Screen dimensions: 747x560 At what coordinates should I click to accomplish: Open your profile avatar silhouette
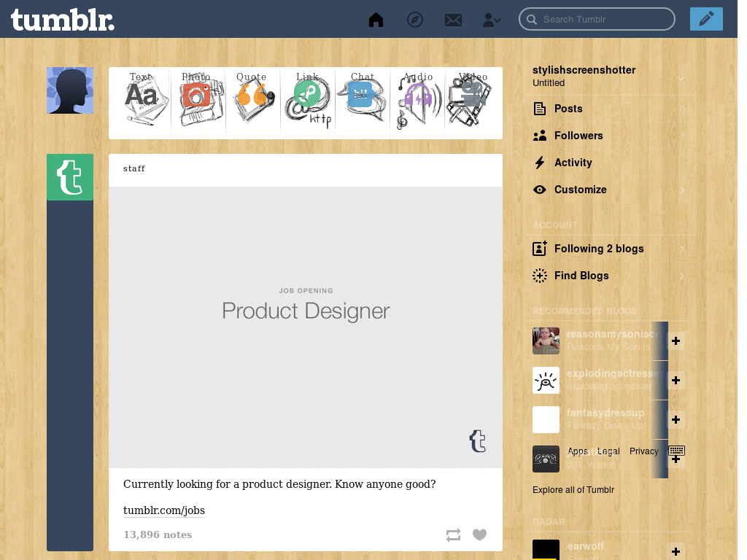70,90
